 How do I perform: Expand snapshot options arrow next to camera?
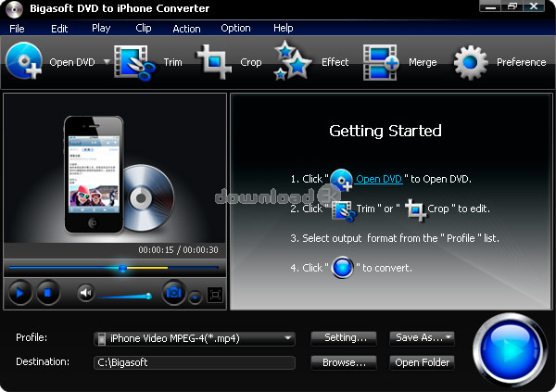195,297
